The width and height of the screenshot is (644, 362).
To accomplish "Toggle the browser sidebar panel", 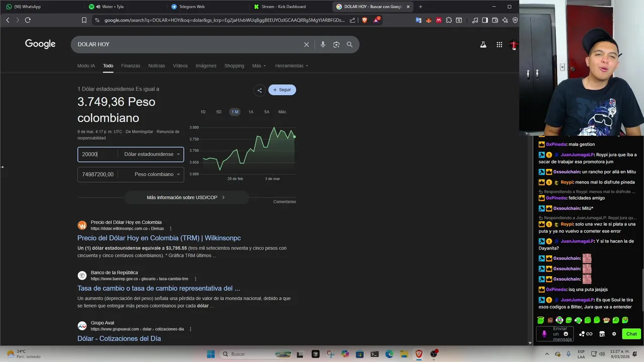I will (x=485, y=20).
